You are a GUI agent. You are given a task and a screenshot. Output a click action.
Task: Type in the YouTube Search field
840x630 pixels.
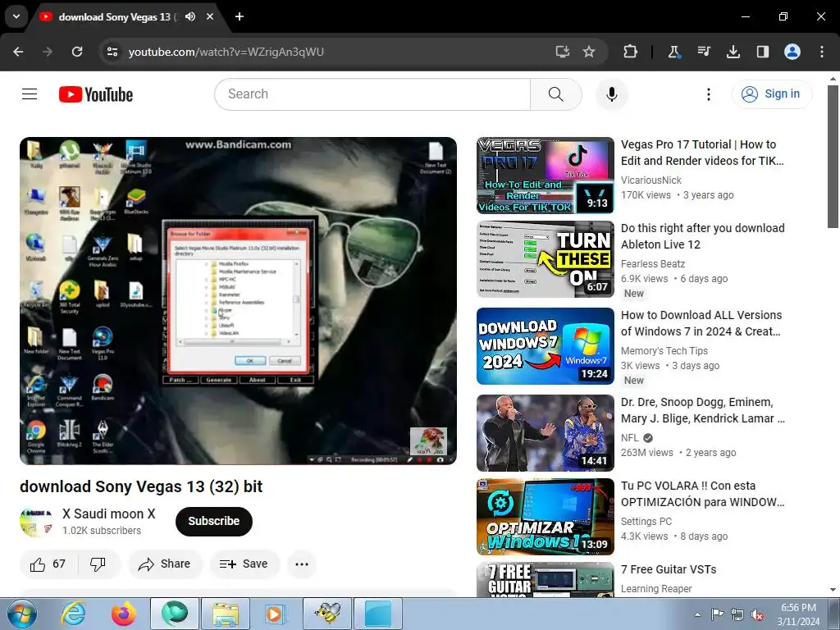[372, 94]
